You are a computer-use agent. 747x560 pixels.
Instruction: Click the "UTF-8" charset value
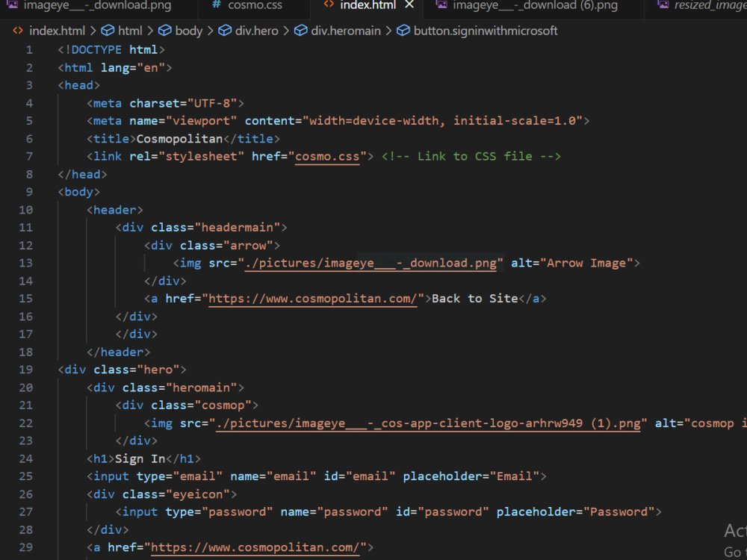point(212,103)
